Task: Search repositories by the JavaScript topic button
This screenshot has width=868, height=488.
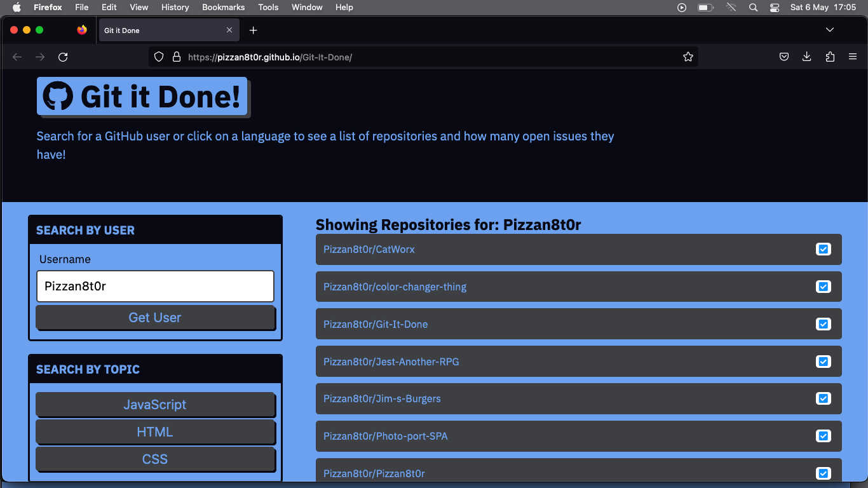Action: point(155,404)
